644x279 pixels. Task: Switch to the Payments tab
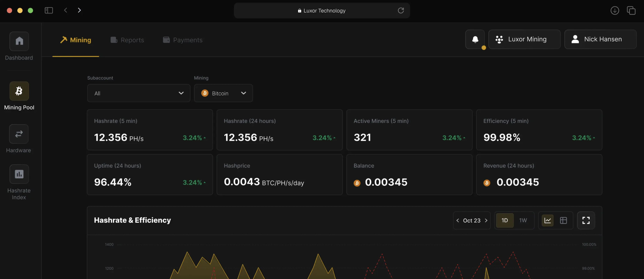tap(183, 40)
